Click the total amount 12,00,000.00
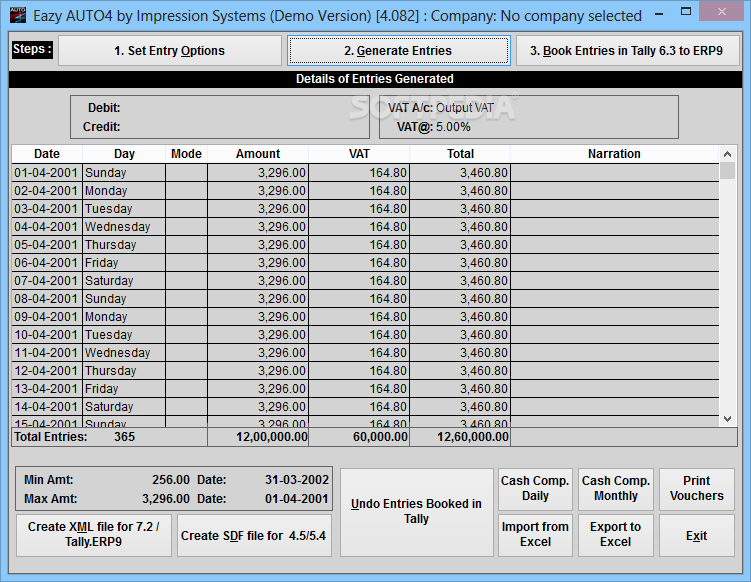The height and width of the screenshot is (582, 751). point(272,437)
